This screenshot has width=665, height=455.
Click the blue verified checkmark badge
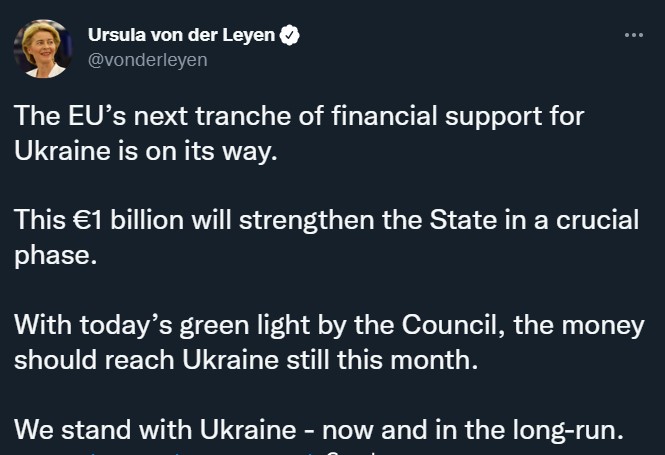point(289,35)
